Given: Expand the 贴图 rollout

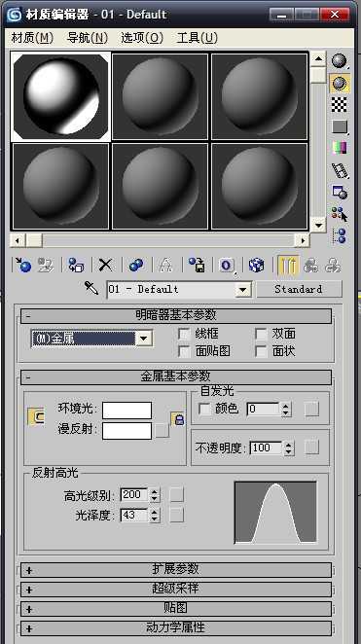Looking at the screenshot, I should [x=176, y=608].
